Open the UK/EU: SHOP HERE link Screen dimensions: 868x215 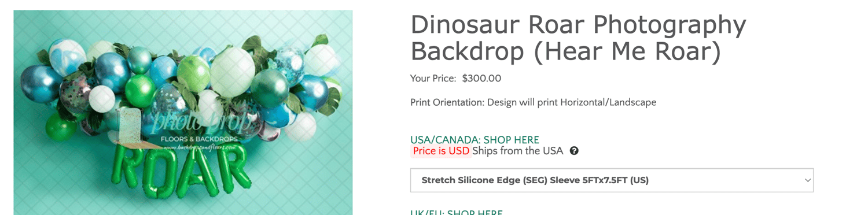coord(457,212)
